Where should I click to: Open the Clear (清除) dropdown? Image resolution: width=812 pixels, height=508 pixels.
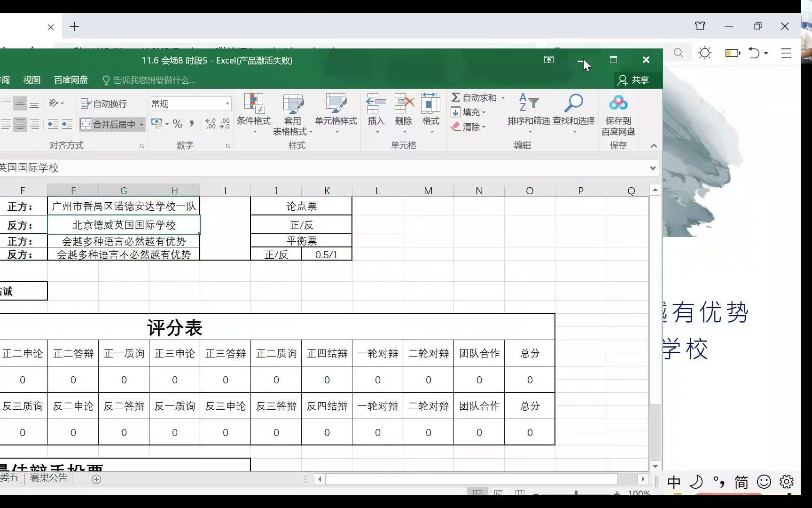(468, 127)
